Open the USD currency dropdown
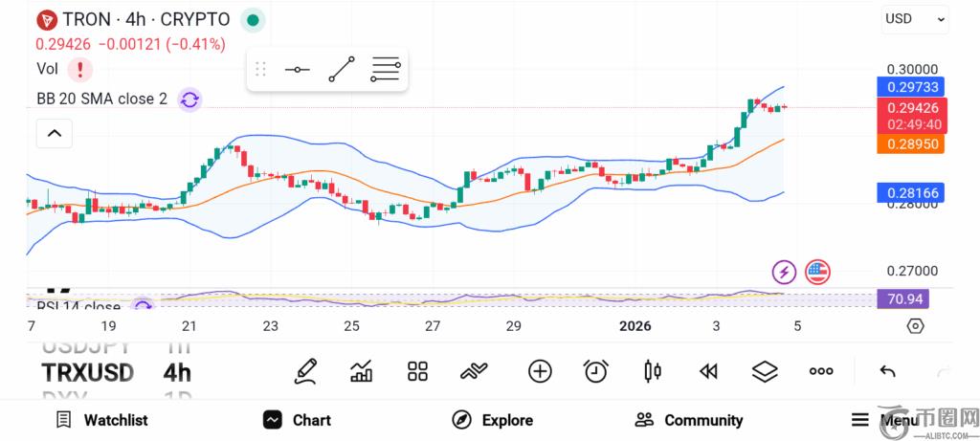Image resolution: width=980 pixels, height=441 pixels. coord(915,19)
